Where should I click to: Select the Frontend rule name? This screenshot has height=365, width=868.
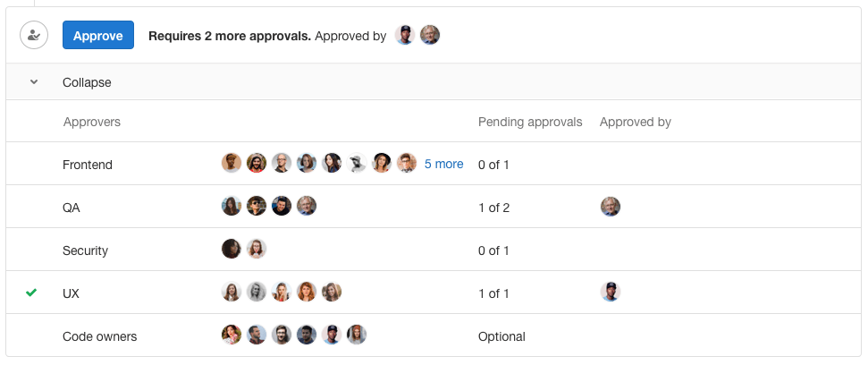point(88,165)
